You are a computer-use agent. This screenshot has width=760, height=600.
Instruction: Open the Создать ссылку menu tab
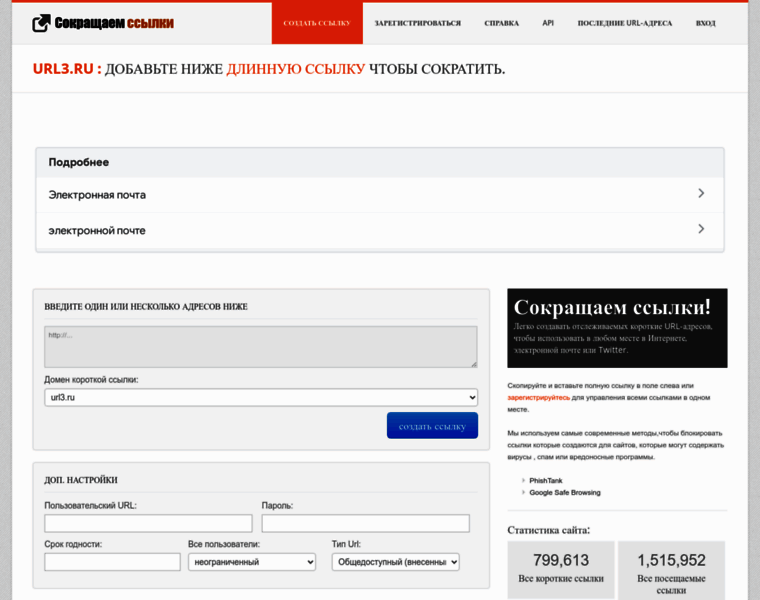pos(317,23)
